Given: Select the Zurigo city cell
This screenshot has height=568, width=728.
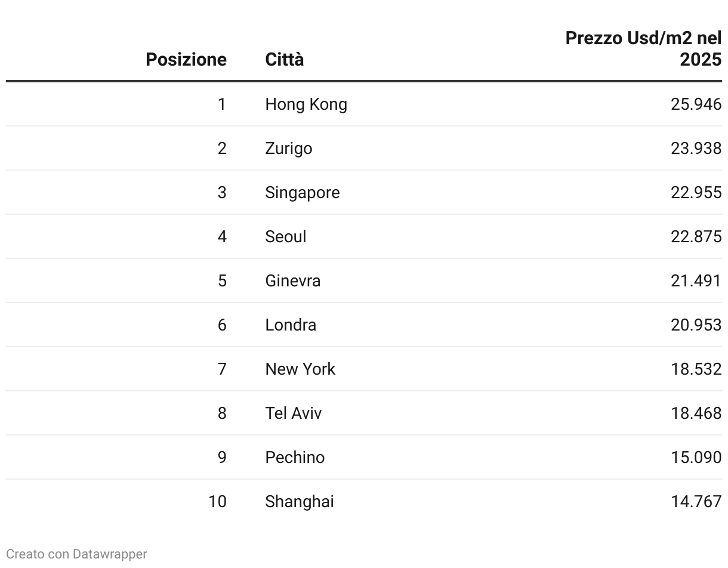Looking at the screenshot, I should coord(289,149).
